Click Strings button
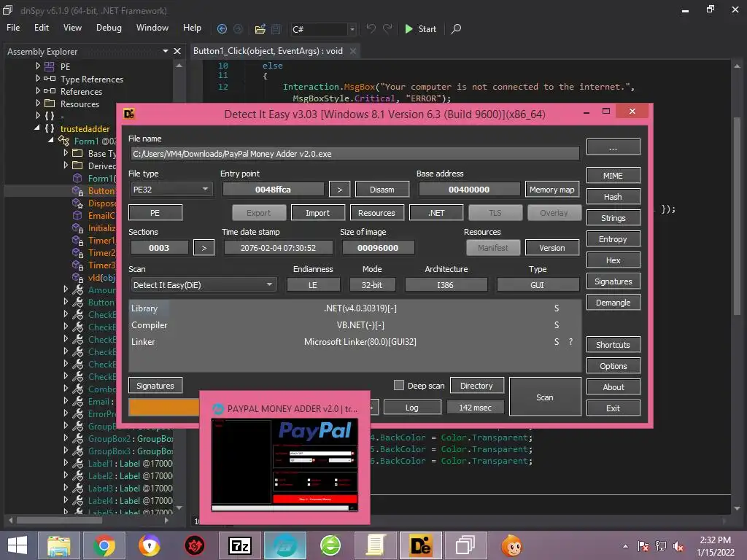The height and width of the screenshot is (560, 747). click(613, 217)
